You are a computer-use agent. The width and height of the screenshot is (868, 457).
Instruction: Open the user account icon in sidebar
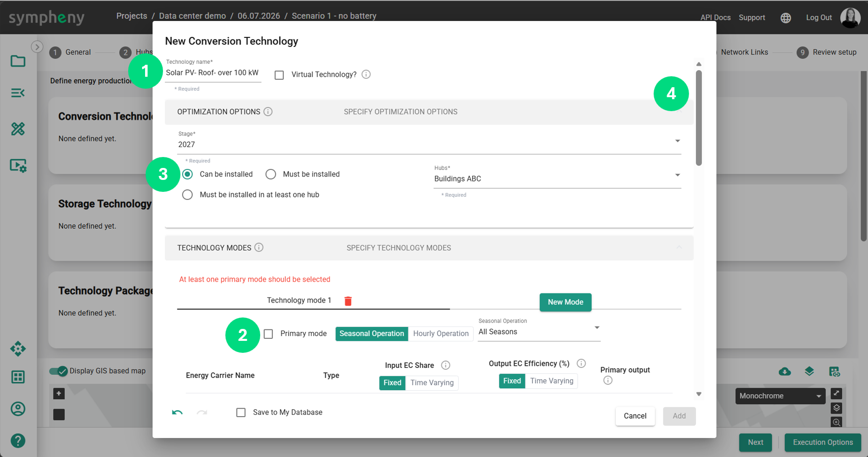click(18, 409)
